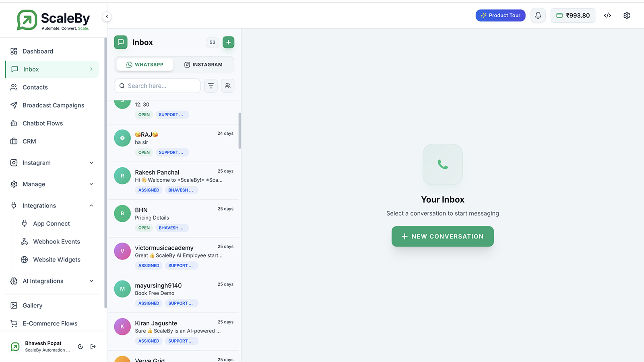The image size is (644, 362).
Task: Go to Contacts in the sidebar
Action: (52, 87)
